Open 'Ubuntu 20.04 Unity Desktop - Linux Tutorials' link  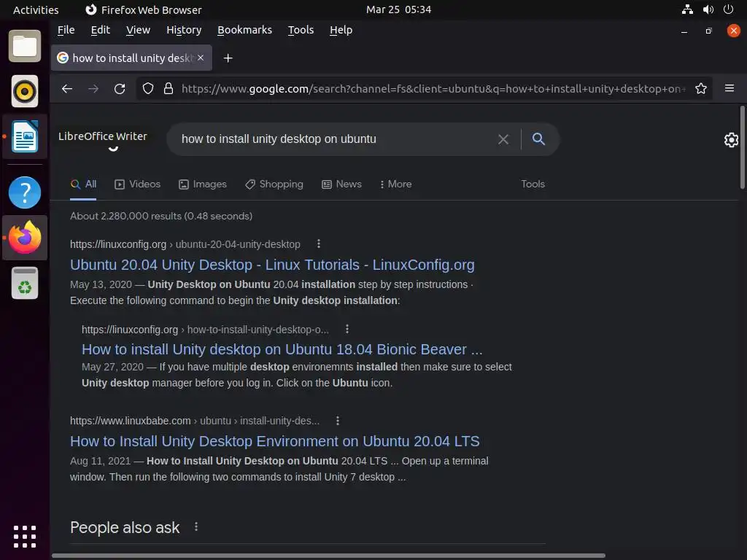273,265
